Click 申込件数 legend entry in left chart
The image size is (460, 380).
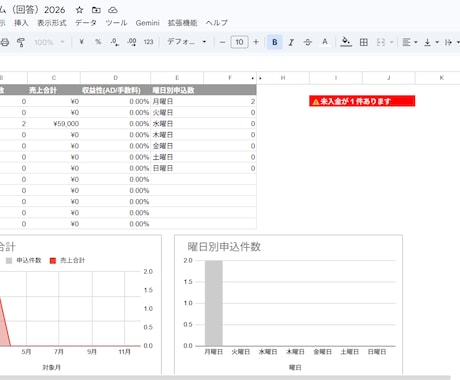pyautogui.click(x=24, y=260)
